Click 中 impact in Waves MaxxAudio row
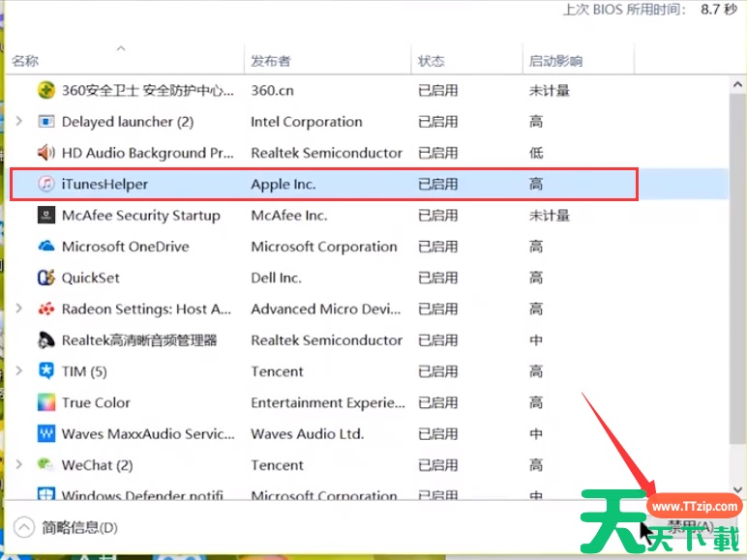 (x=536, y=434)
